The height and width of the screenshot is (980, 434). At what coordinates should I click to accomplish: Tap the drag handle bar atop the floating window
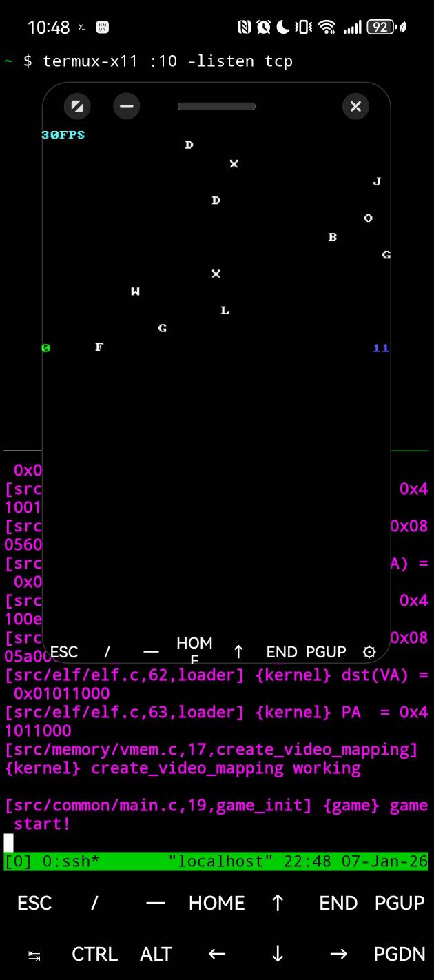[x=216, y=106]
